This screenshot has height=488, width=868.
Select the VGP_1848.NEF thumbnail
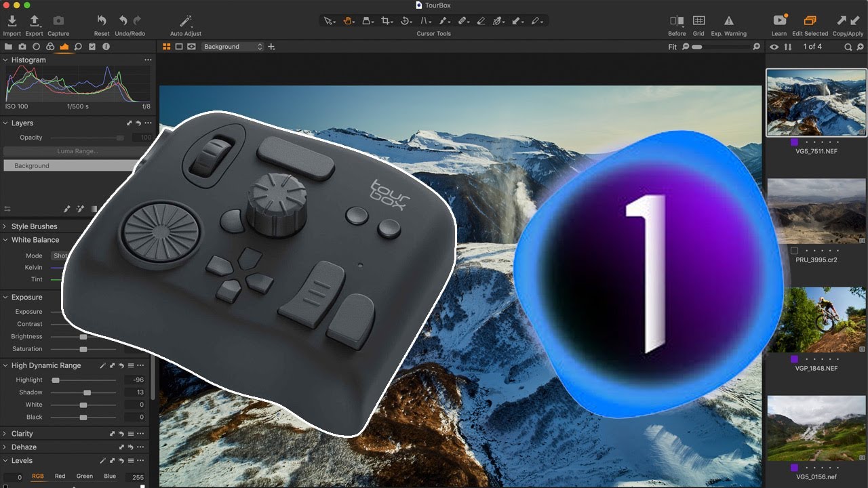click(x=816, y=319)
